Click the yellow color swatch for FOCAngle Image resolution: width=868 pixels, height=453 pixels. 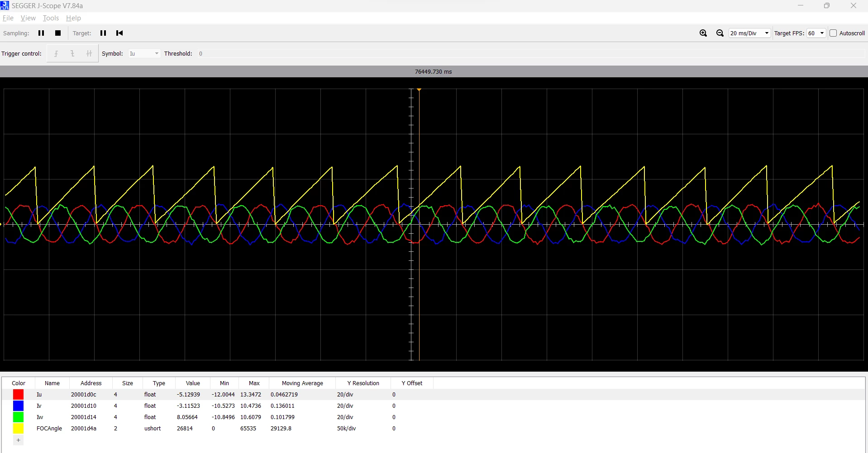[18, 429]
